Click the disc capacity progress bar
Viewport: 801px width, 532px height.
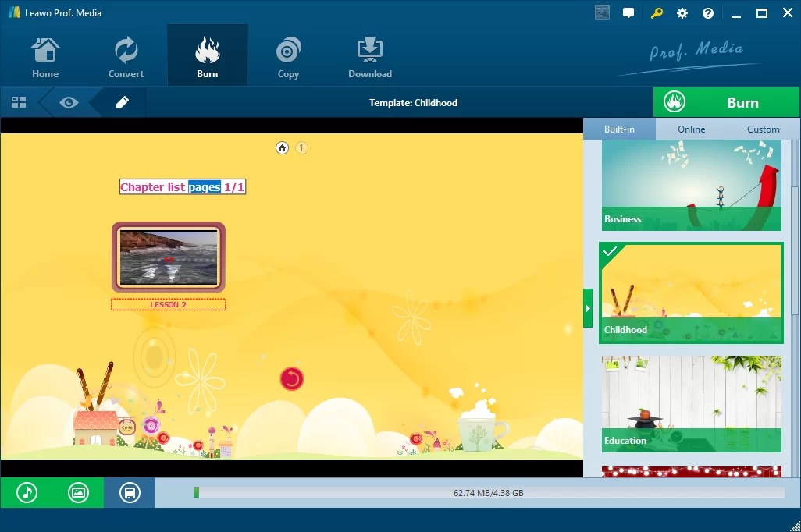(x=489, y=493)
